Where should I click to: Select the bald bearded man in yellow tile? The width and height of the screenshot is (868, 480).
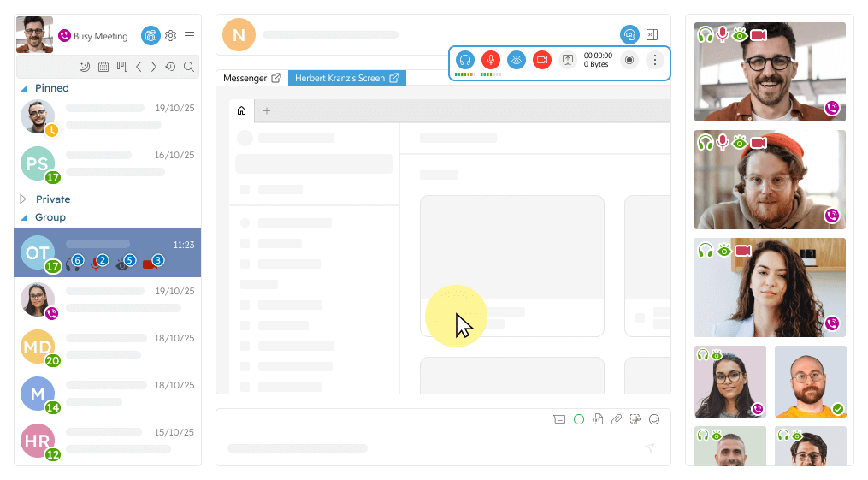click(x=811, y=382)
